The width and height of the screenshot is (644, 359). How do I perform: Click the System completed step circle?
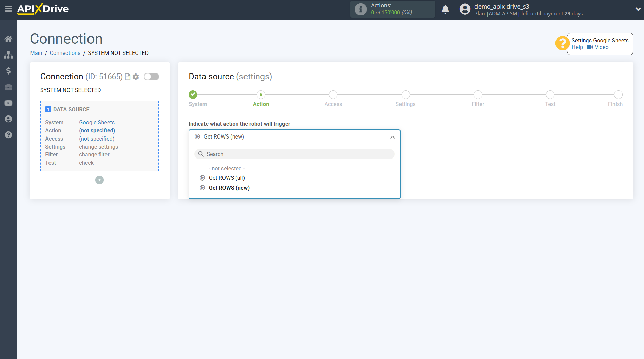(x=193, y=94)
